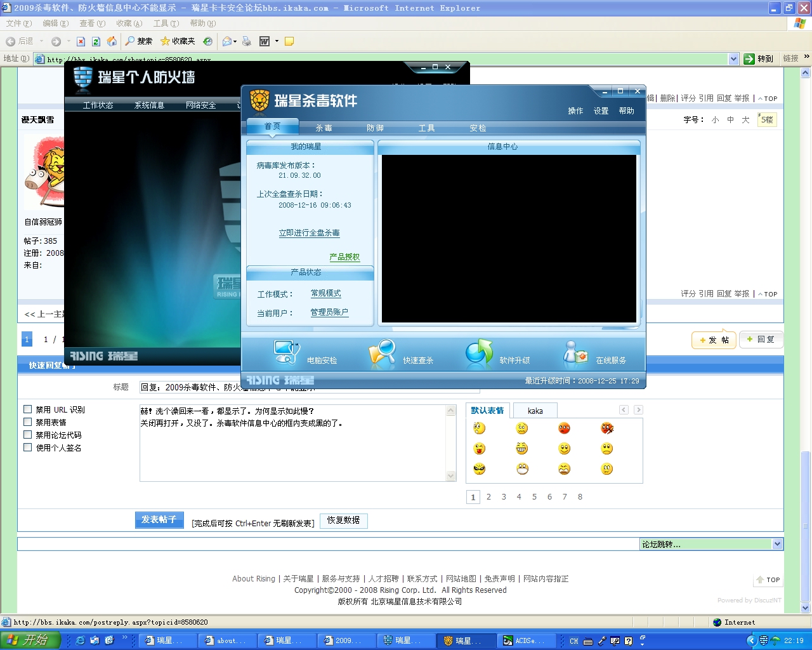
Task: Click the page vertical scrollbar thumb
Action: tap(806, 526)
